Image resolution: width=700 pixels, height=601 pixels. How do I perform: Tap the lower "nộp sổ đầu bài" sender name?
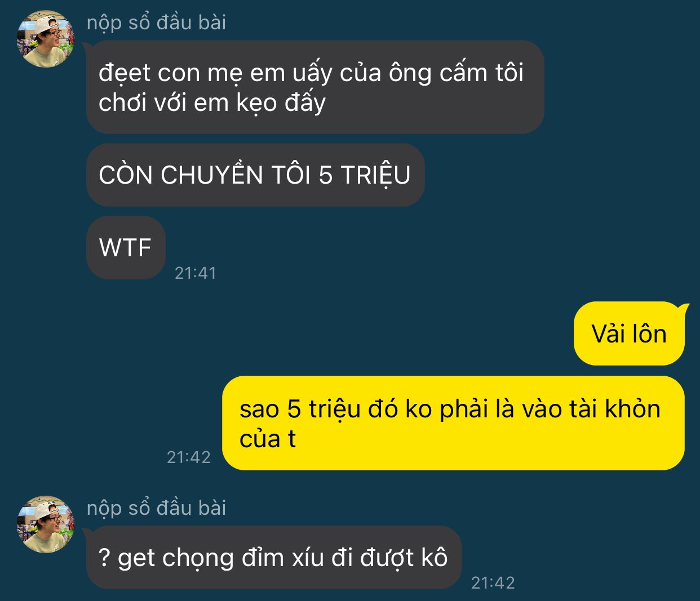[156, 508]
